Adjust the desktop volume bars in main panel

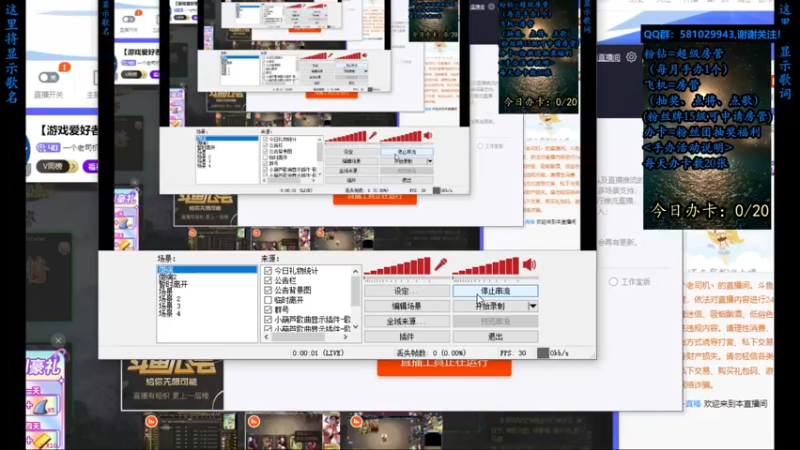486,266
